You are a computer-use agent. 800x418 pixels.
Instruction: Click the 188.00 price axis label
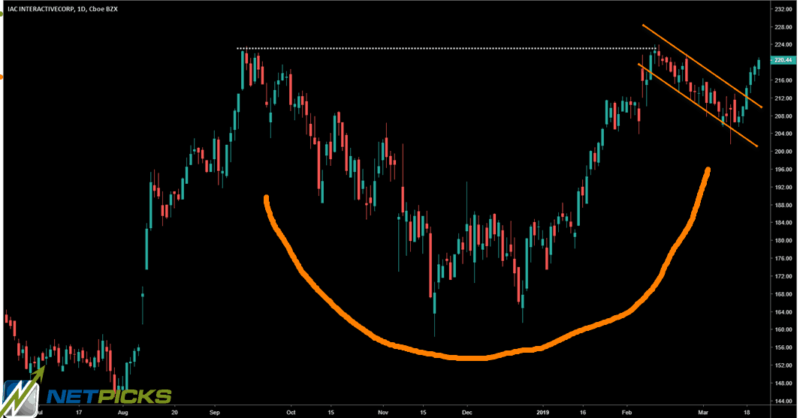click(783, 205)
